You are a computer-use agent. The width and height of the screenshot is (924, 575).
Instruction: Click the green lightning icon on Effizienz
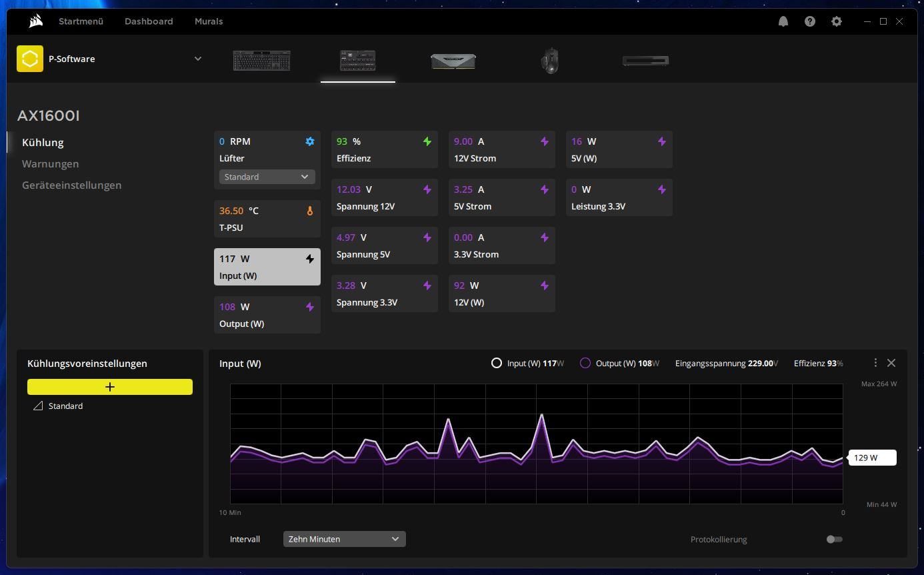[427, 141]
